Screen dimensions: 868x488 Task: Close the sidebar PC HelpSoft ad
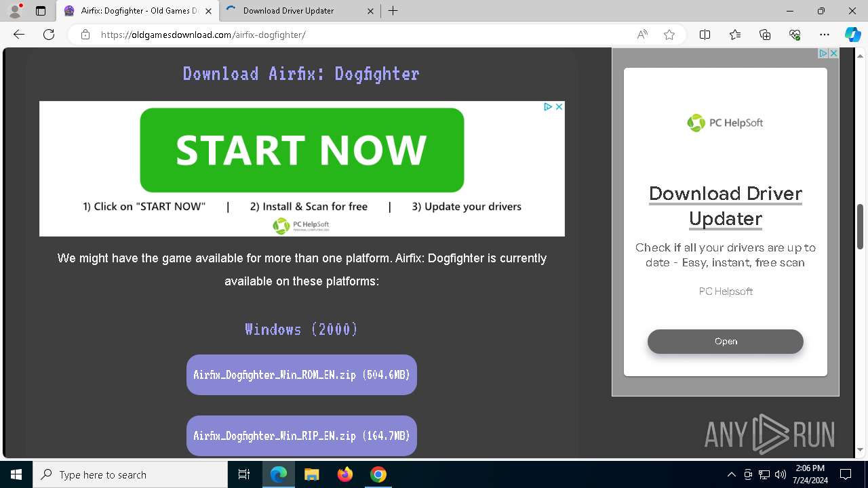pyautogui.click(x=834, y=53)
